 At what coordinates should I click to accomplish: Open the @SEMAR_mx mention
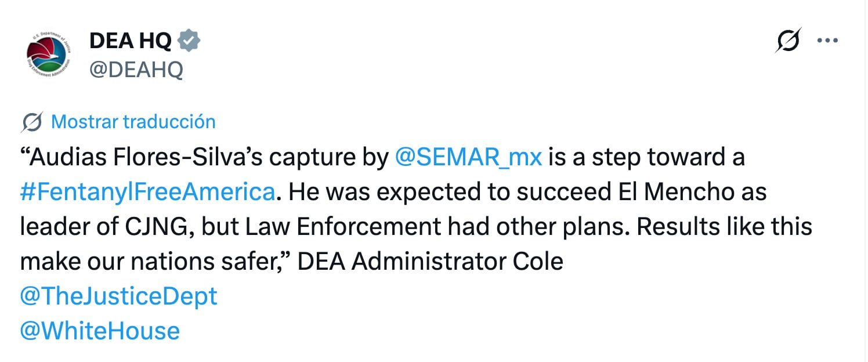468,157
